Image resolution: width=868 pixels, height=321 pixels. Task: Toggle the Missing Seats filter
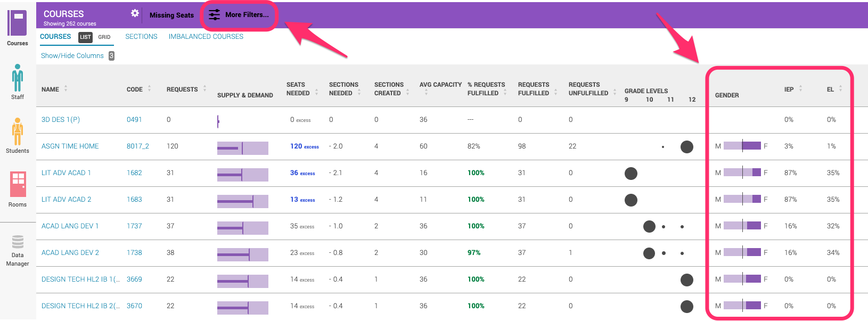(171, 15)
